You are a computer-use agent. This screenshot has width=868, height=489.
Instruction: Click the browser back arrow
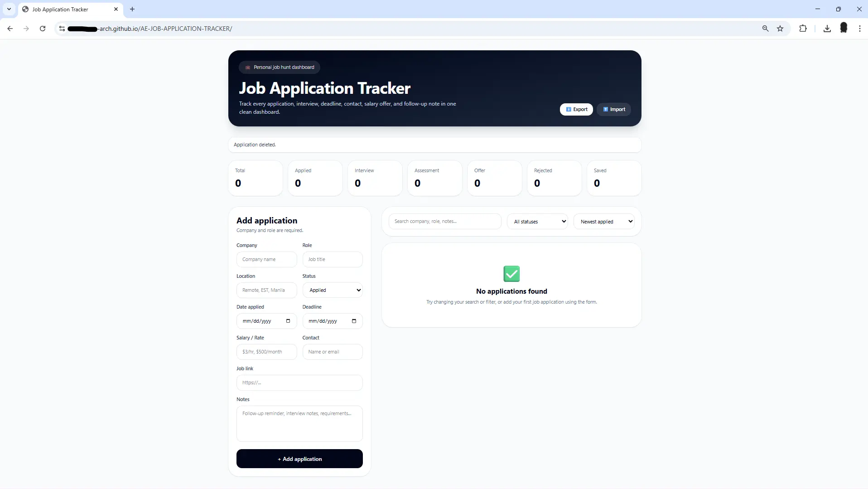click(x=10, y=29)
